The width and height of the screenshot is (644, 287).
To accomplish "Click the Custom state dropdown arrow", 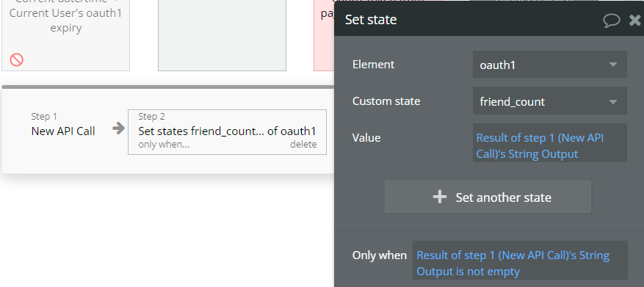I will click(612, 101).
